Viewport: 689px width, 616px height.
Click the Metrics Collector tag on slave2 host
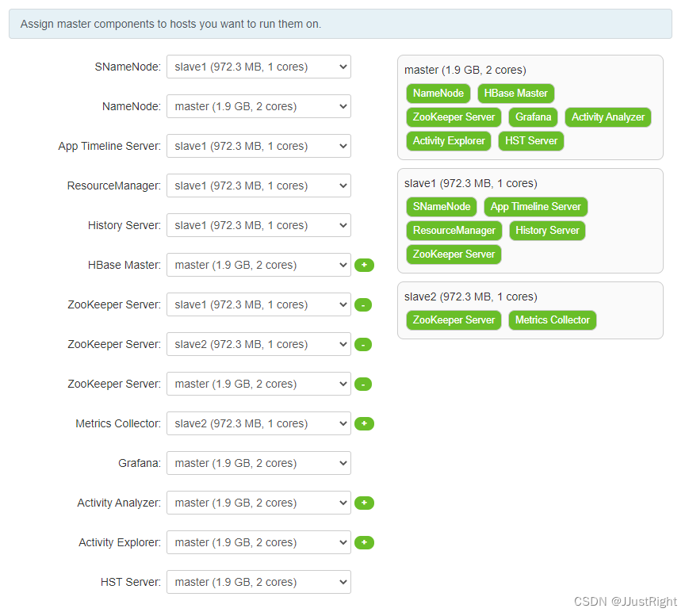[553, 319]
